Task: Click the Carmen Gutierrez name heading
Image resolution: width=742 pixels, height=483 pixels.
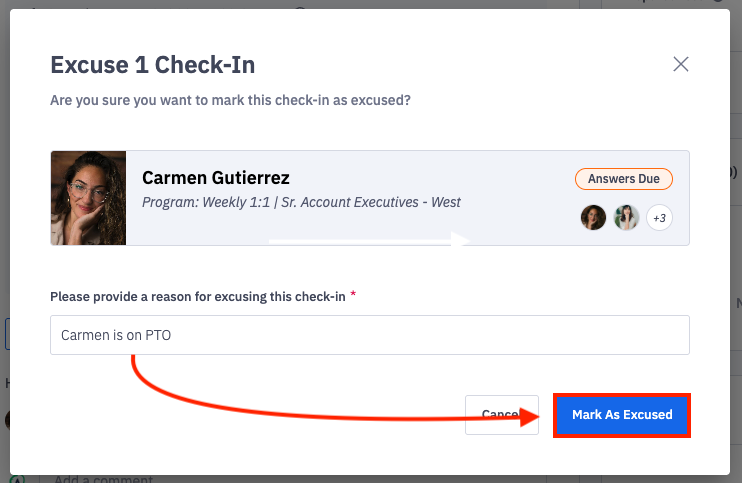Action: [x=216, y=178]
